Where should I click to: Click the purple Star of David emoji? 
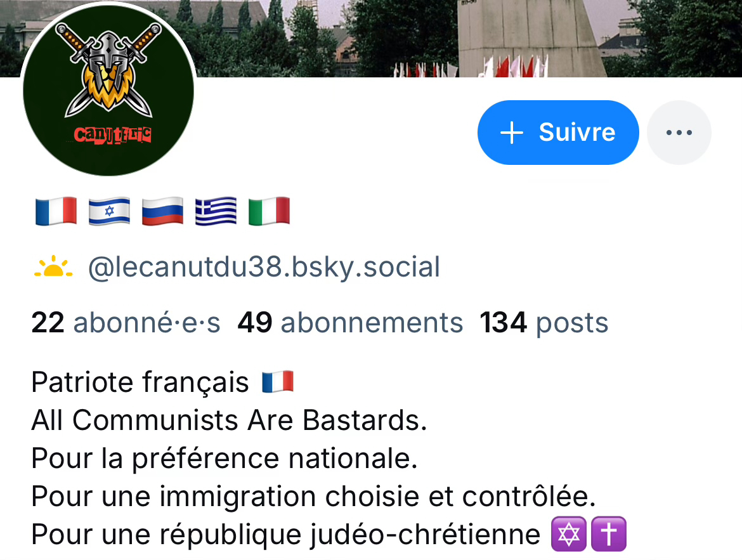point(569,534)
